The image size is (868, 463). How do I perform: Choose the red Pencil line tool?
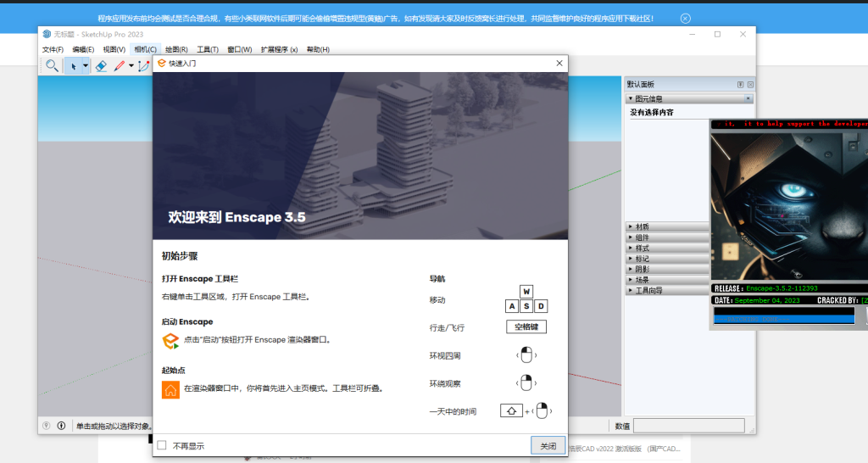[119, 66]
